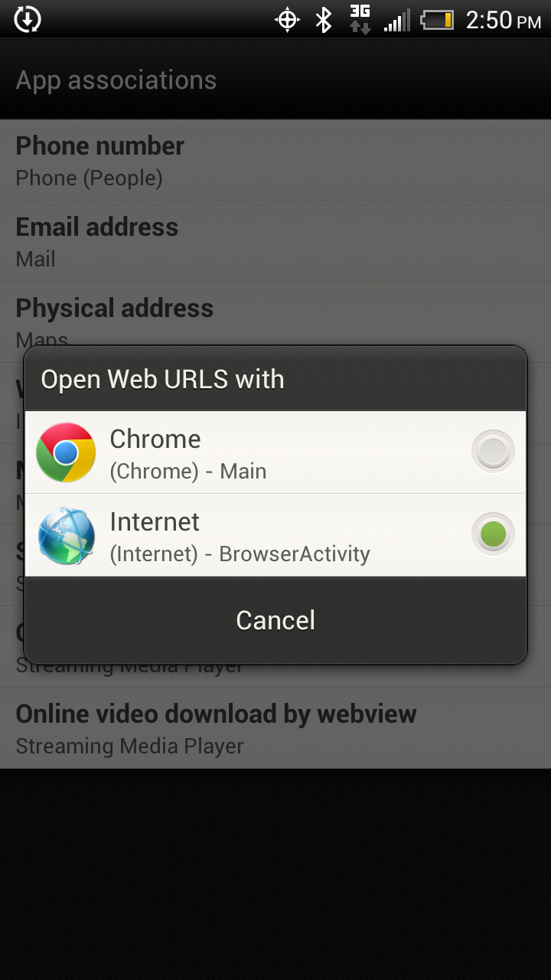This screenshot has width=551, height=980.
Task: Select the Chrome radio button
Action: (493, 452)
